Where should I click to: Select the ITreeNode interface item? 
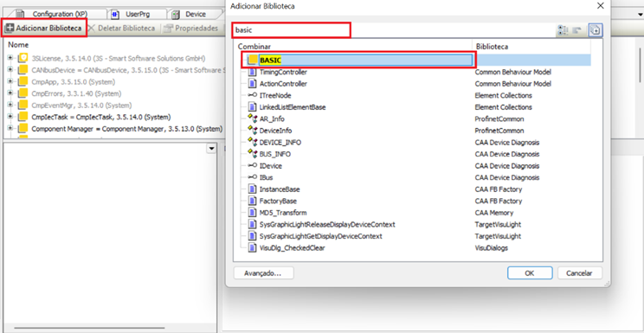pyautogui.click(x=275, y=95)
